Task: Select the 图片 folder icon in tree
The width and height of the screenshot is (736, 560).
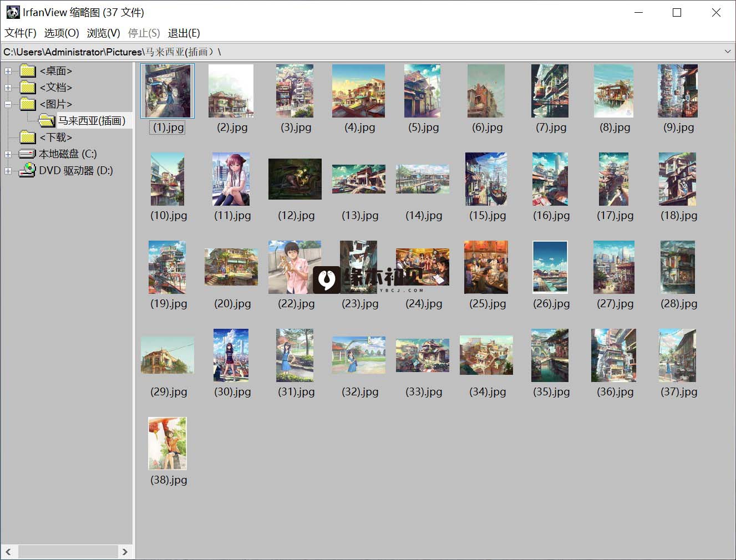Action: (x=28, y=104)
